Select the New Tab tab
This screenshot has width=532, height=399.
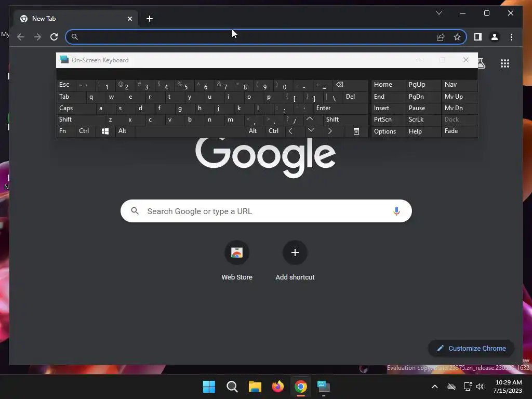click(x=76, y=19)
